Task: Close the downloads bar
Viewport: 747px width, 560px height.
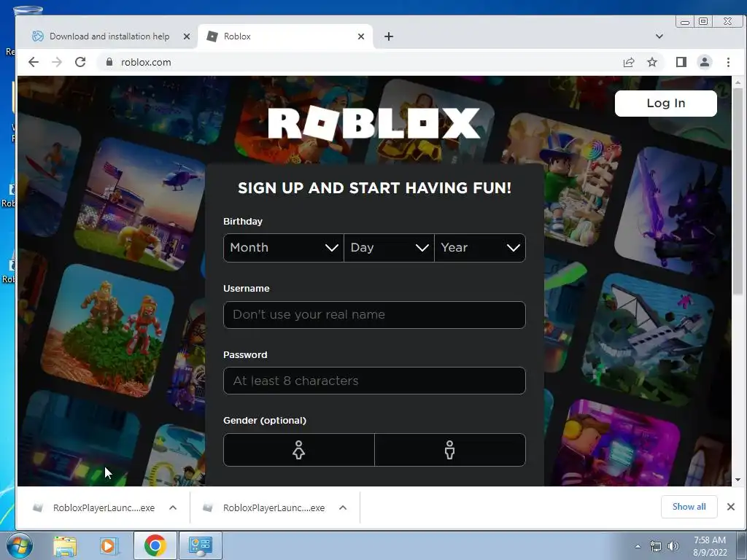Action: (x=731, y=507)
